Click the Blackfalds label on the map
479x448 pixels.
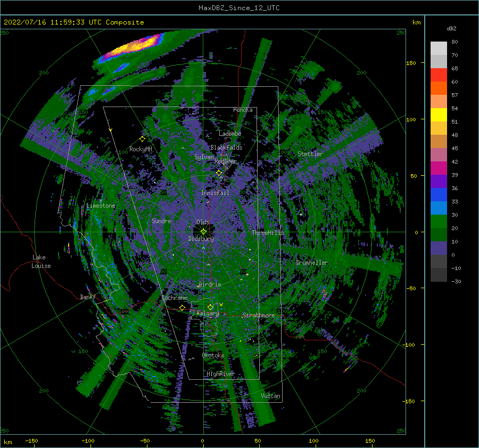click(x=226, y=148)
